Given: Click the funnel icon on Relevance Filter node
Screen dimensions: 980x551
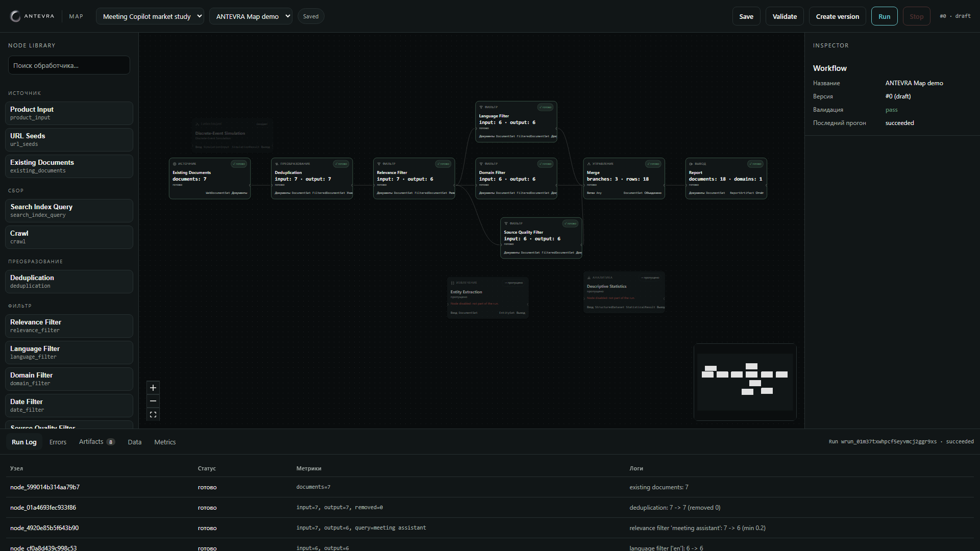Looking at the screenshot, I should 379,164.
